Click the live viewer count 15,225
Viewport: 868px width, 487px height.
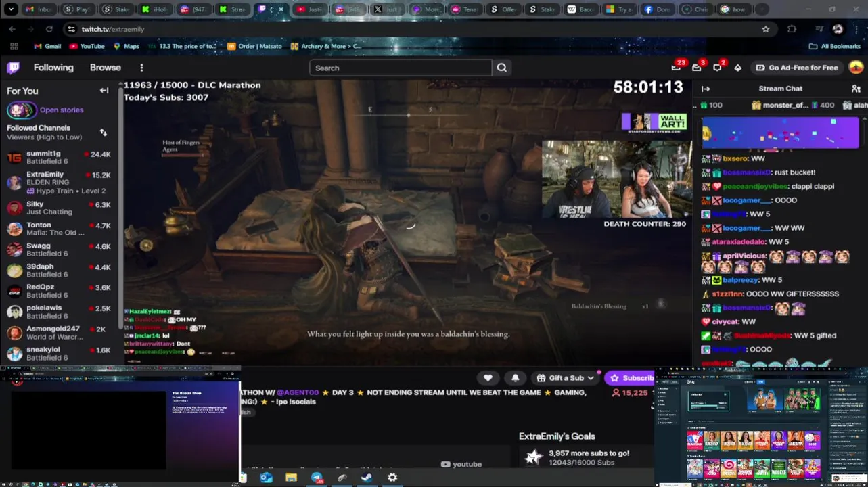tap(629, 393)
